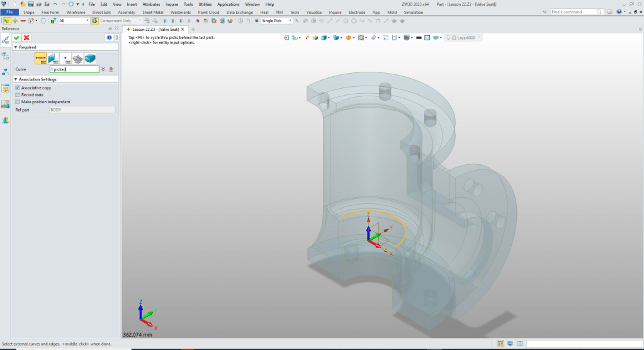Cancel the Reference command with red X
Viewport: 644px width, 350px height.
pos(26,38)
